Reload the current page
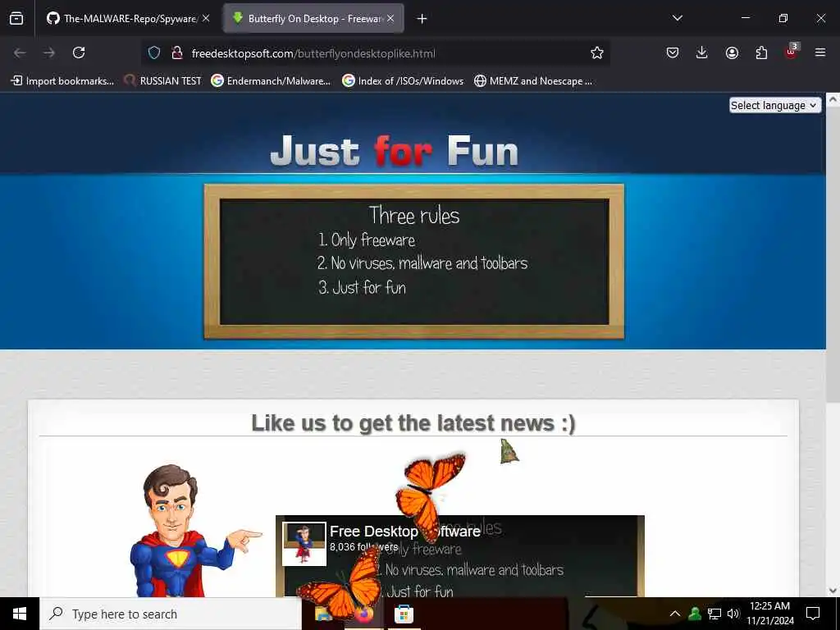 [x=79, y=52]
